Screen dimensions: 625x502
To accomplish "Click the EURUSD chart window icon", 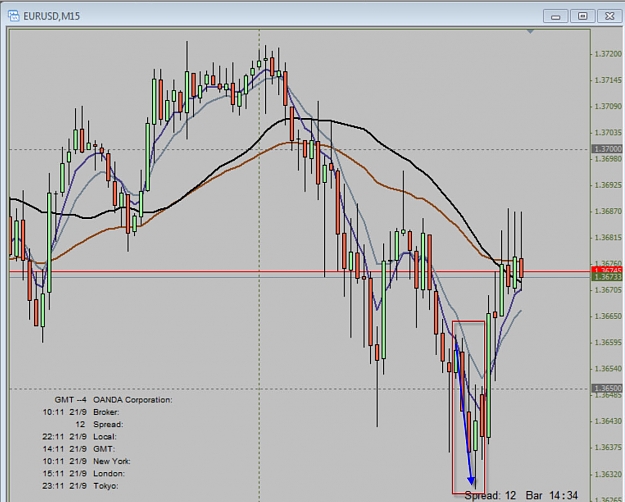I will 14,16.
